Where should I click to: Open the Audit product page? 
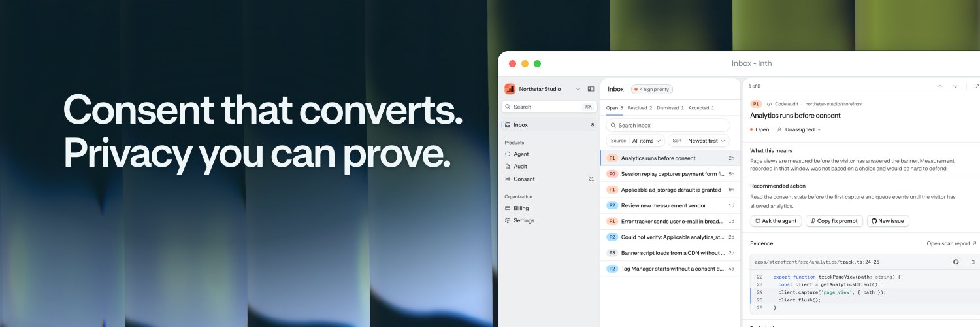549,167
